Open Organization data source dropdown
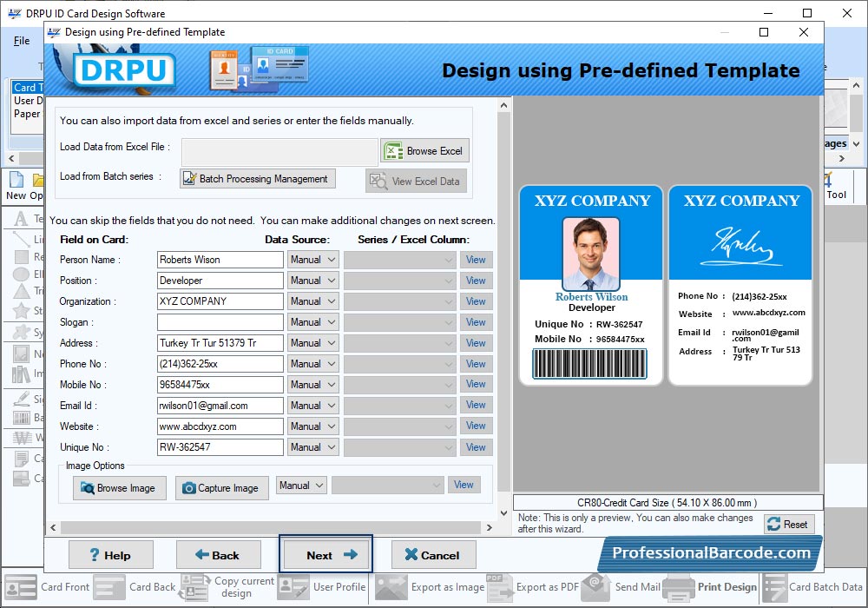The height and width of the screenshot is (608, 868). pos(312,301)
